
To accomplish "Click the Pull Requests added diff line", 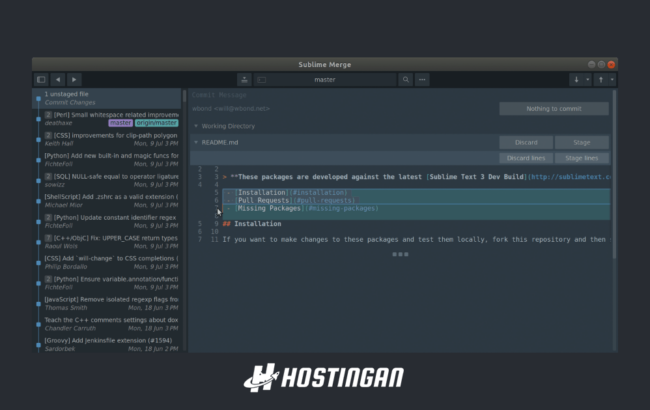I will pos(416,200).
